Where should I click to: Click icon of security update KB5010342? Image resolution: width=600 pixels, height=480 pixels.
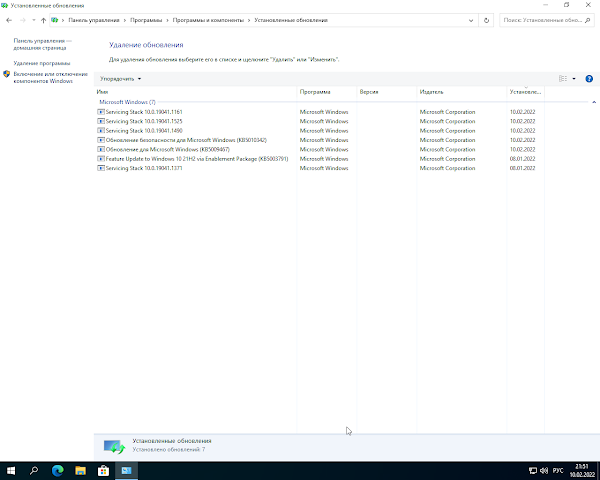point(101,140)
